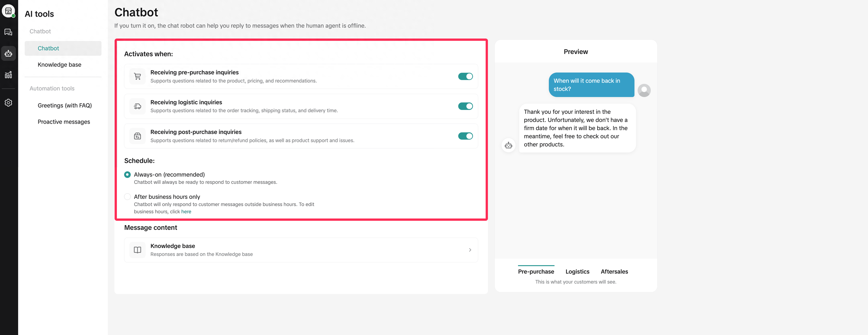Click the chatbot reply message bubble
Screen dimensions: 868x335
coord(577,128)
